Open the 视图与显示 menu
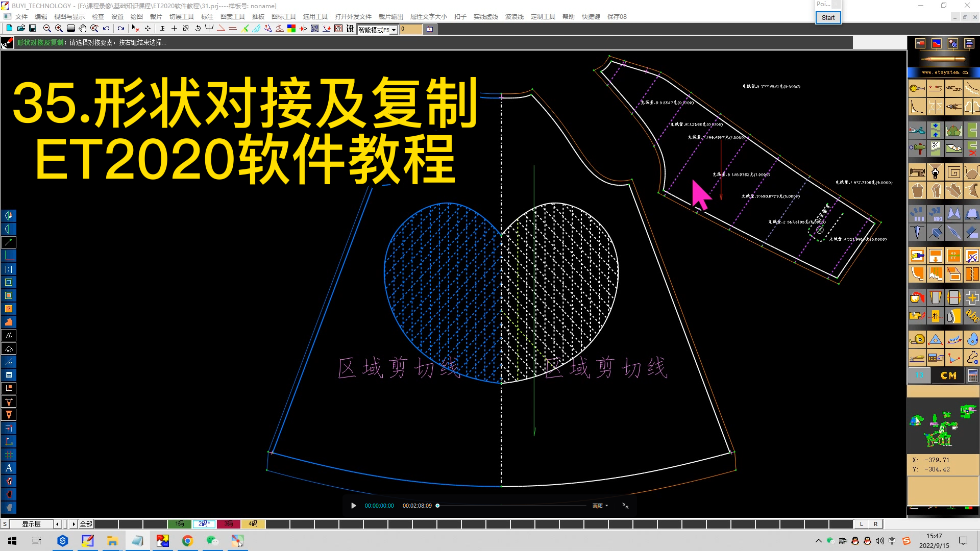980x551 pixels. coord(69,17)
